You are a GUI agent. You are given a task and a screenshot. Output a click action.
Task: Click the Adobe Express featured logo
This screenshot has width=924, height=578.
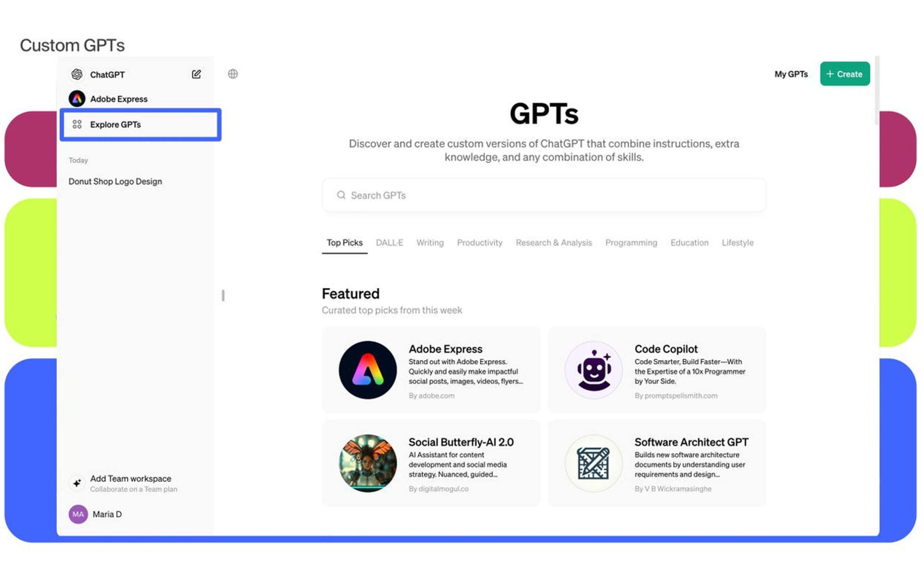point(368,370)
